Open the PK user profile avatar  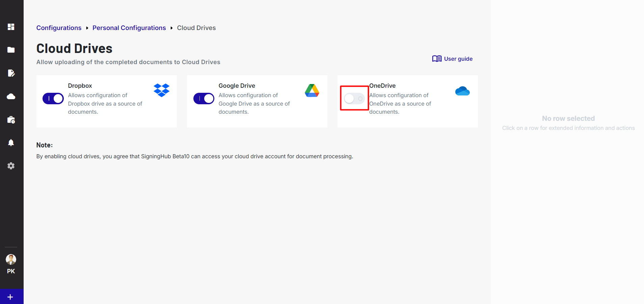pos(11,259)
